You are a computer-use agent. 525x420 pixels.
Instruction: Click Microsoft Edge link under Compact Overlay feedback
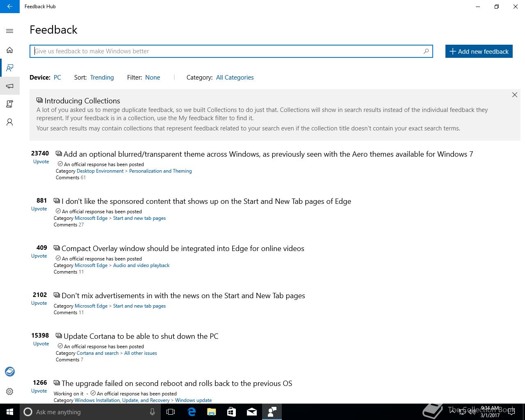91,265
